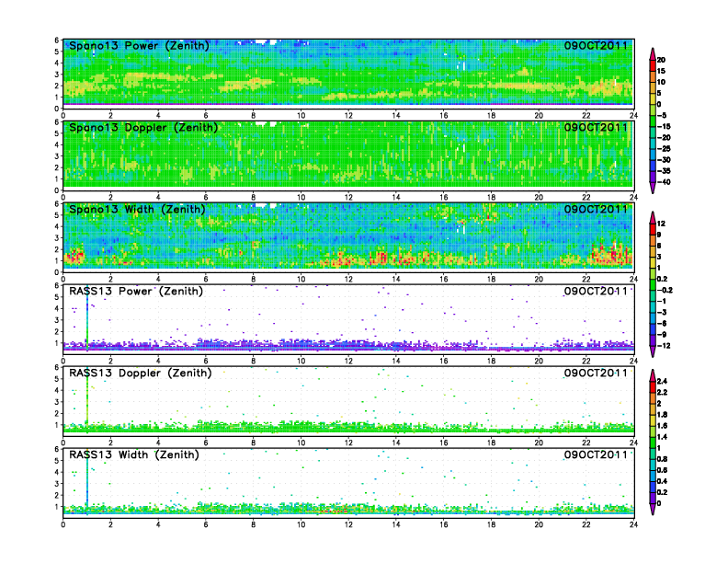The image size is (728, 563).
Task: Click the 09OCT2011 date in RASS13 Width panel
Action: pyautogui.click(x=596, y=455)
